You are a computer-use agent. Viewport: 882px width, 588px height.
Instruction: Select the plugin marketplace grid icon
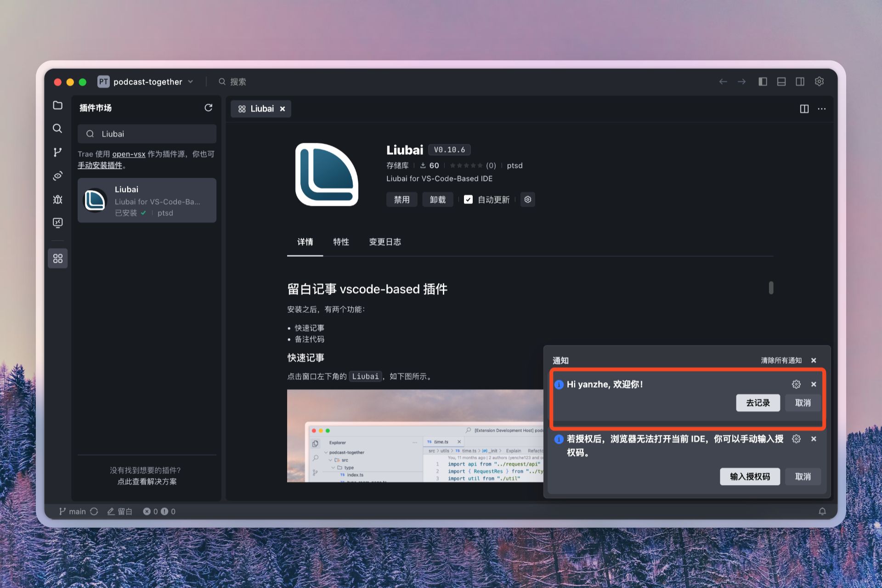[57, 259]
